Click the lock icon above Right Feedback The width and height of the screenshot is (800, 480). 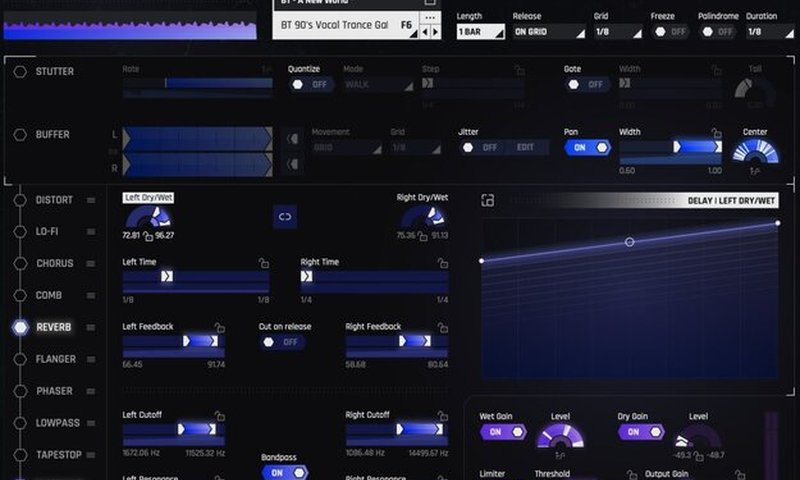(441, 327)
